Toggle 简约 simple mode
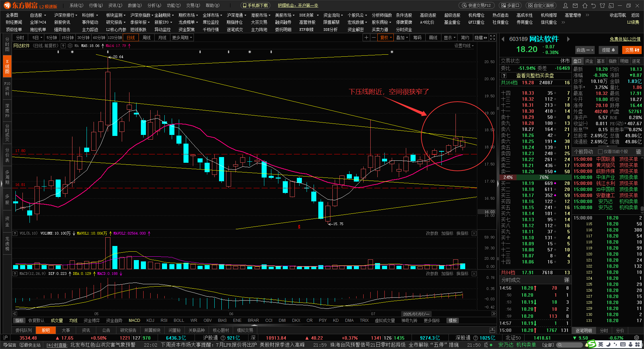Viewport: 644px width, 349px height. [x=465, y=38]
